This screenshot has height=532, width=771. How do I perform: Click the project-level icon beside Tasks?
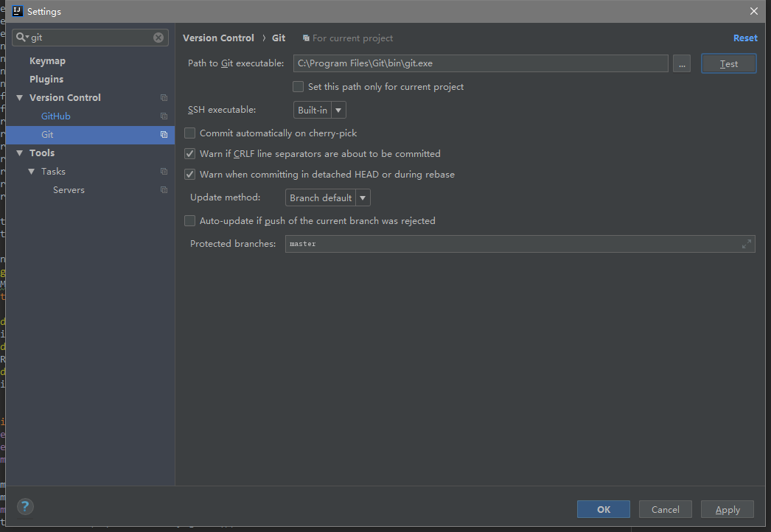tap(164, 172)
